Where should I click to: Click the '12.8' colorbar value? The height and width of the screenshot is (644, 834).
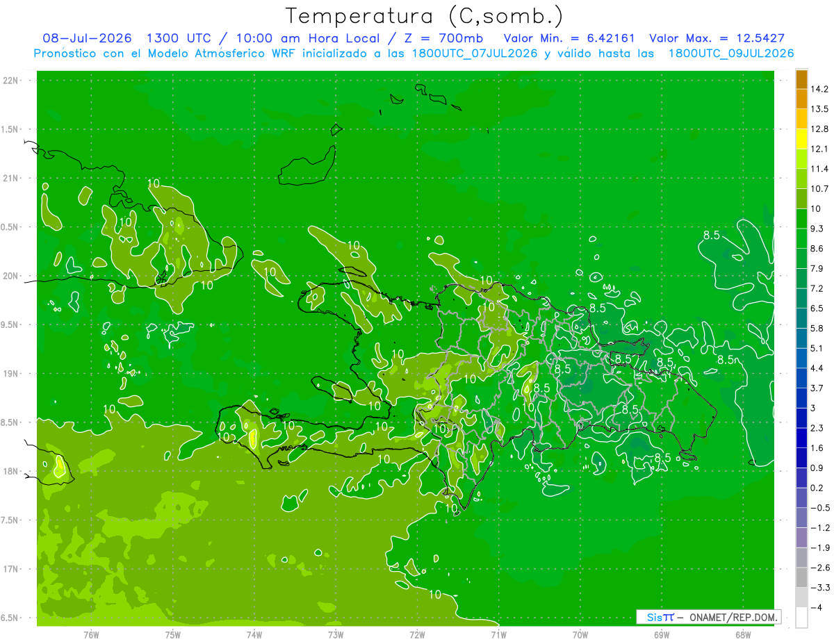click(x=819, y=129)
